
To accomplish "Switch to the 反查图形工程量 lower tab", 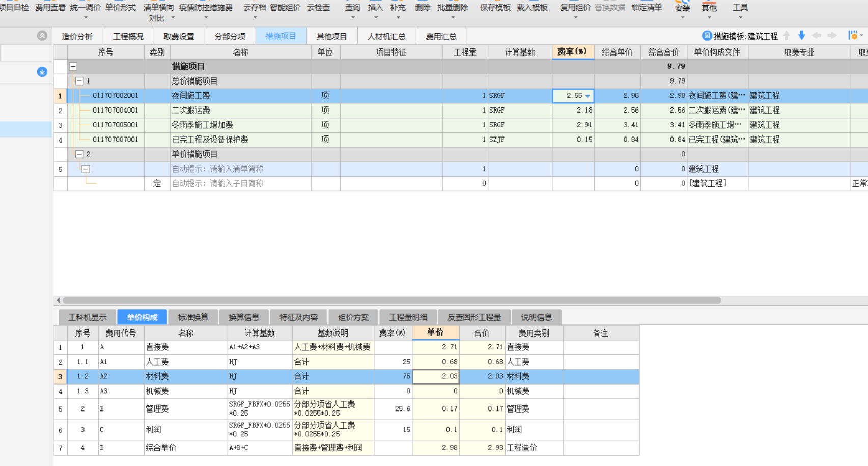I will (474, 317).
